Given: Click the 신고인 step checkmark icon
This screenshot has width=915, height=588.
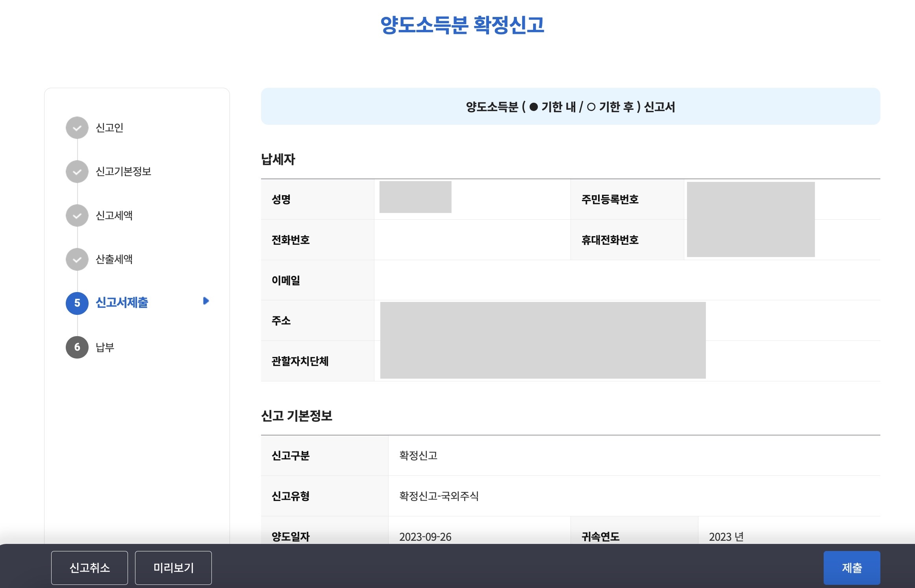Looking at the screenshot, I should (77, 128).
